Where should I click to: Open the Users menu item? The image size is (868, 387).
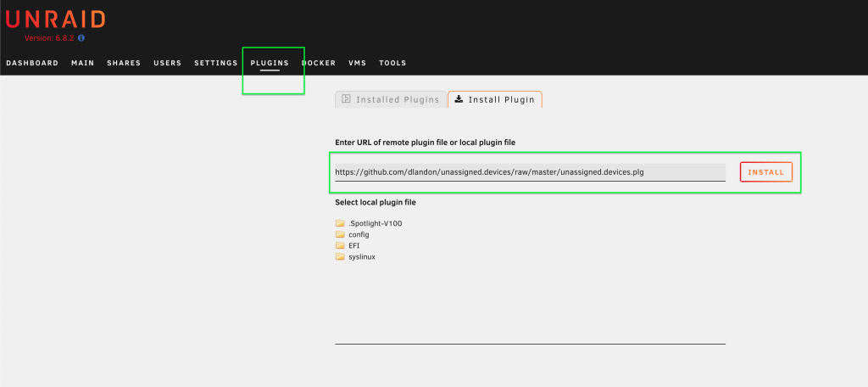(x=168, y=63)
